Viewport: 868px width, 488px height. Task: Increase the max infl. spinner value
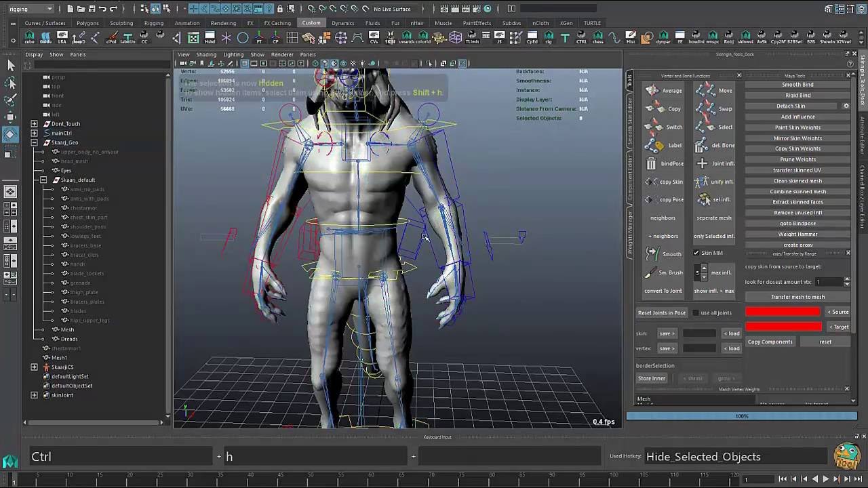(x=704, y=269)
